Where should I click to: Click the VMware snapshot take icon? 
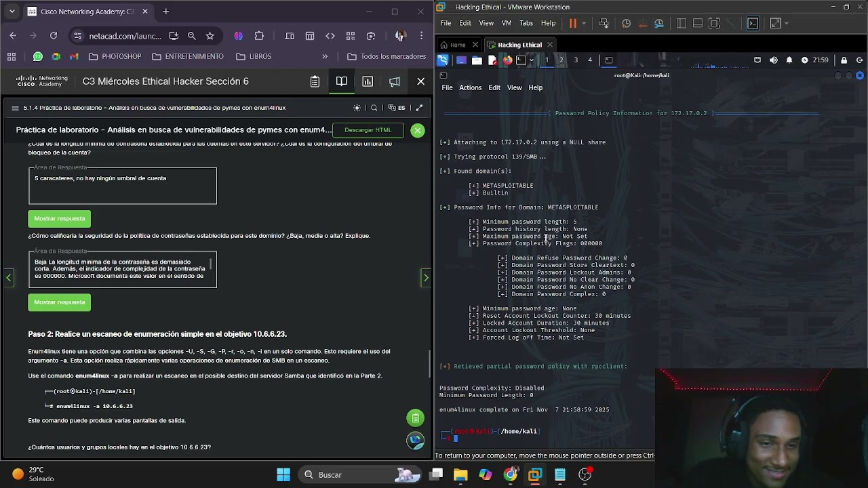[626, 23]
